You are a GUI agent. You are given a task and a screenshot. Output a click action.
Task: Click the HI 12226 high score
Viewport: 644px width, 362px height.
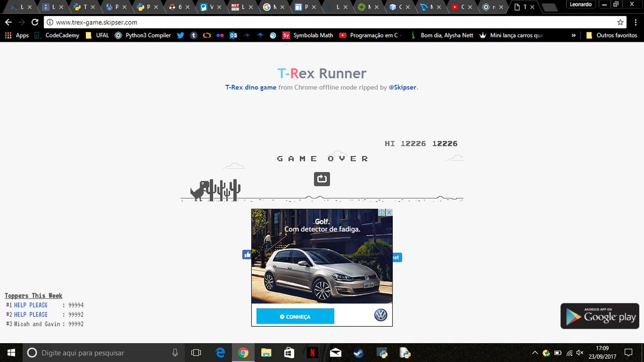405,144
